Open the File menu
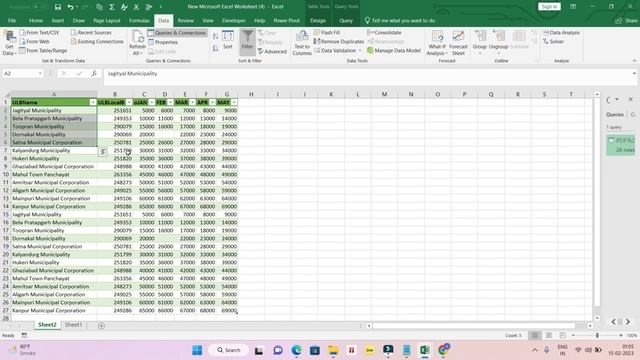This screenshot has height=360, width=640. 12,20
